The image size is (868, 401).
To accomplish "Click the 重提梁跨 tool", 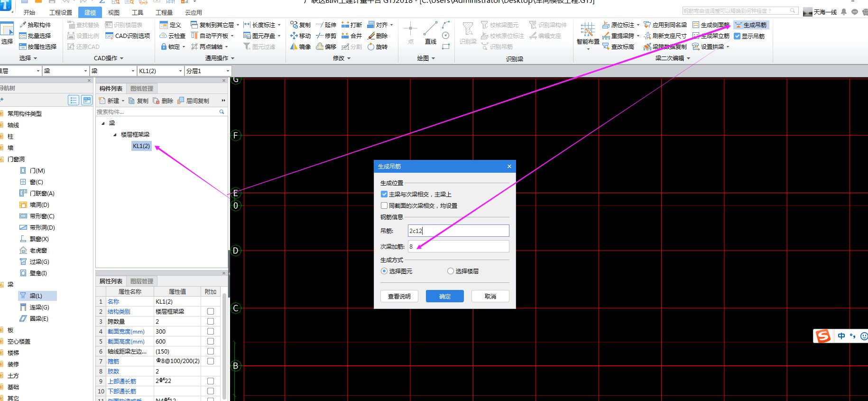I will (x=621, y=36).
